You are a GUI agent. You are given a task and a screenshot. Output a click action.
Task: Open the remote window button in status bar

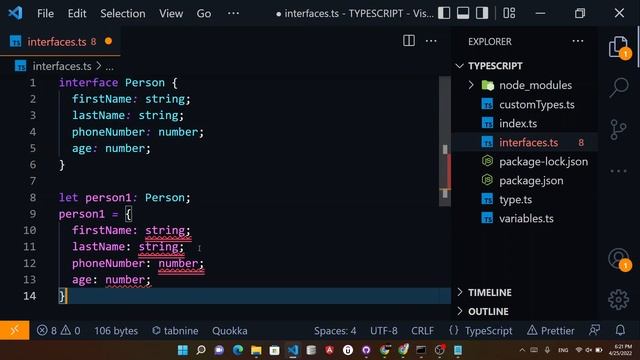[x=14, y=330]
